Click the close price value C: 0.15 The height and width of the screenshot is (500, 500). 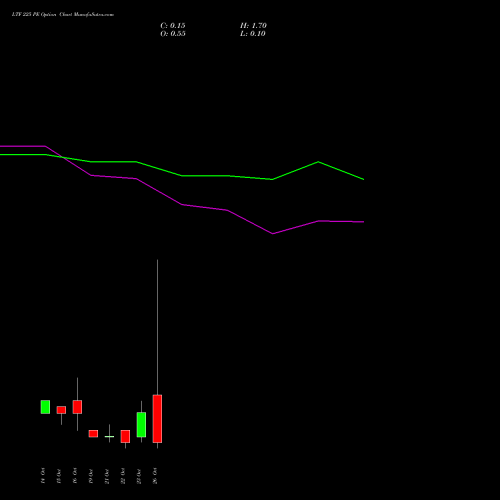(173, 26)
